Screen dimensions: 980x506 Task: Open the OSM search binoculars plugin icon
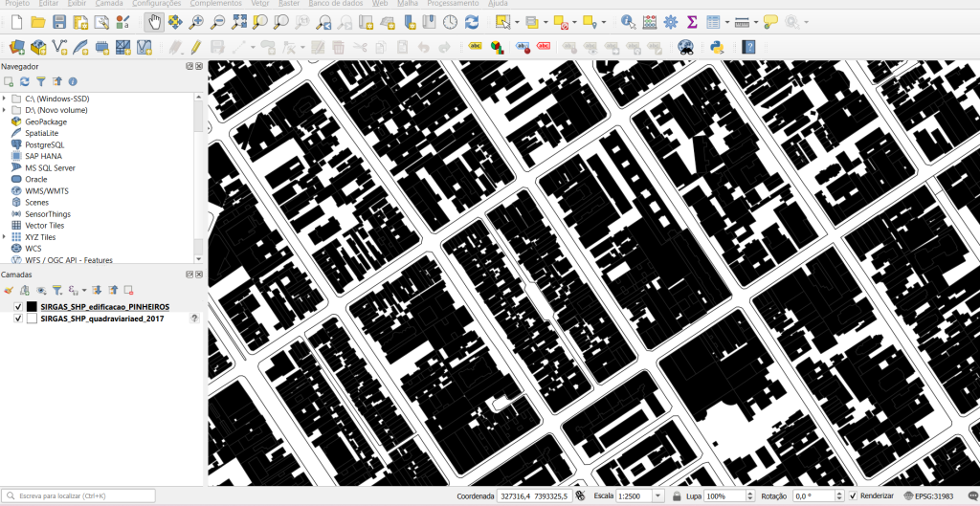tap(686, 47)
